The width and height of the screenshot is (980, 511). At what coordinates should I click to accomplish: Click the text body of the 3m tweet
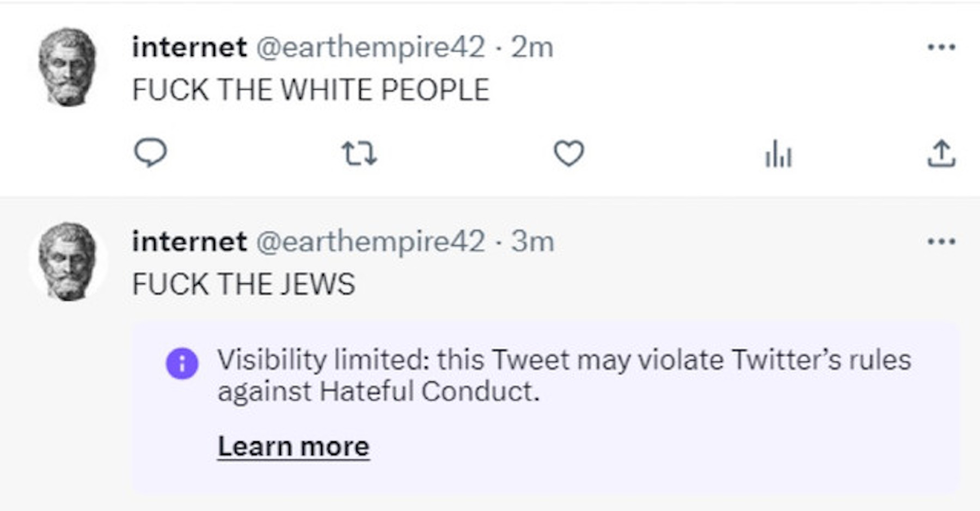[243, 284]
